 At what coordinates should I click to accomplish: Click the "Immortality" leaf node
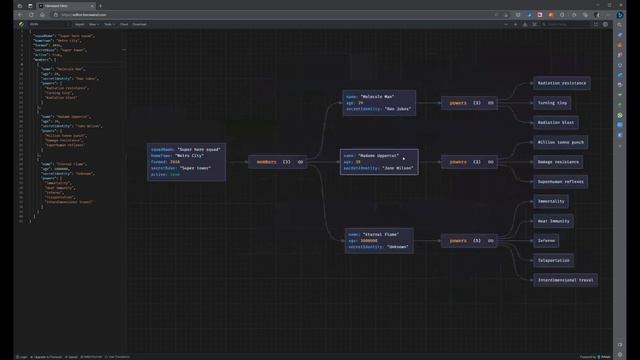(x=551, y=201)
